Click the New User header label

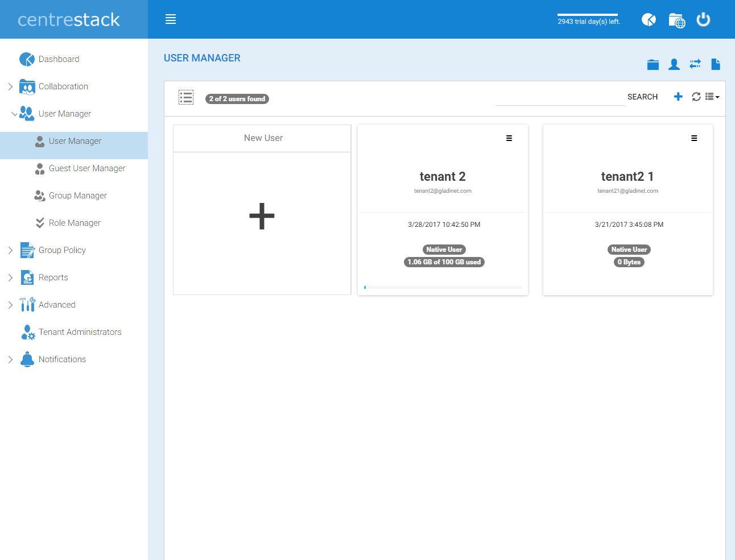(x=263, y=138)
